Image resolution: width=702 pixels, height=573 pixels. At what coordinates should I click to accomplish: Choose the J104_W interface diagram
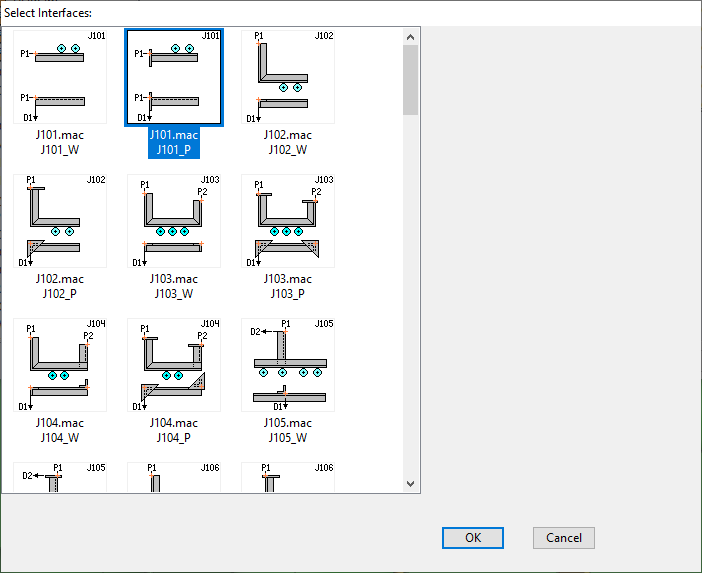tap(60, 365)
